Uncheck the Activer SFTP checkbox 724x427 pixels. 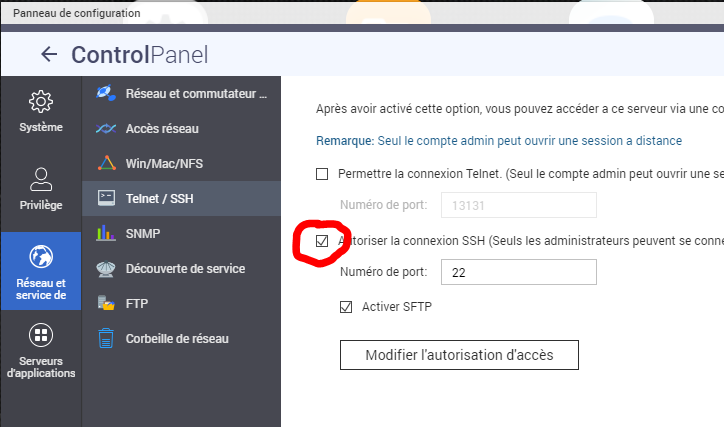click(346, 306)
